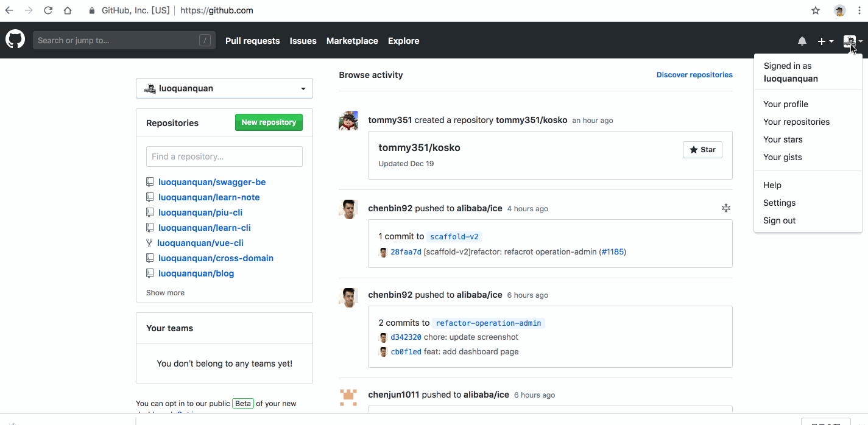This screenshot has width=868, height=425.
Task: Open Pull requests in the header
Action: click(252, 41)
